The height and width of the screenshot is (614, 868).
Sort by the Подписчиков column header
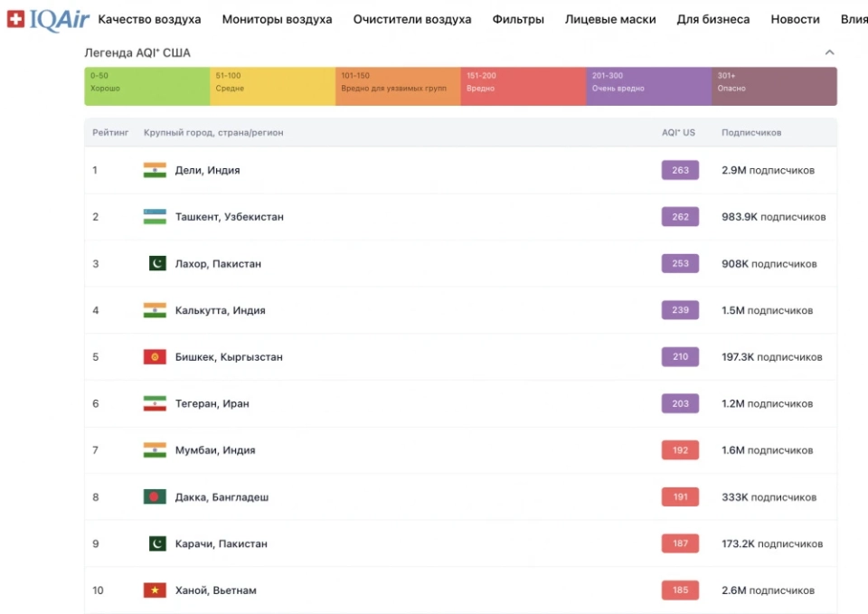(752, 132)
